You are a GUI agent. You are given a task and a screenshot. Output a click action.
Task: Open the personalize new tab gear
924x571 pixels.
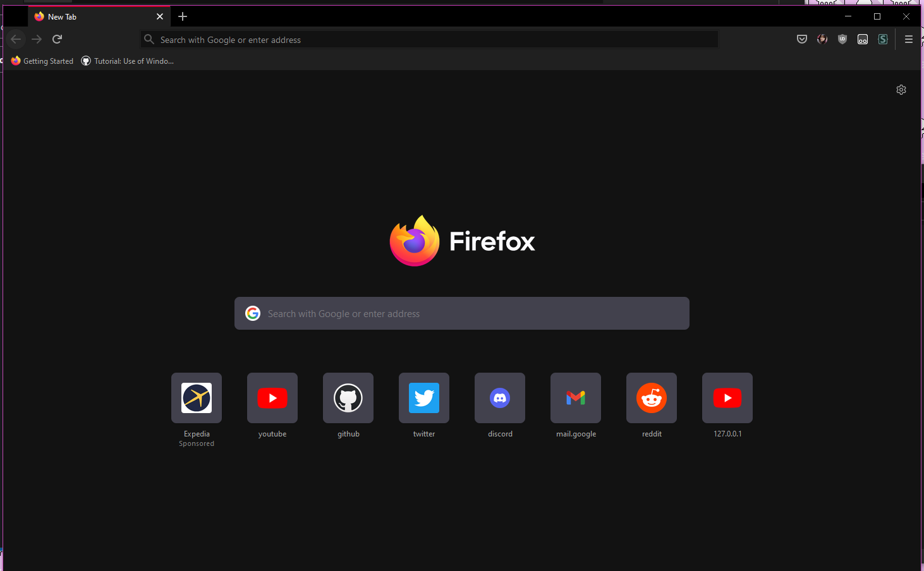coord(901,90)
